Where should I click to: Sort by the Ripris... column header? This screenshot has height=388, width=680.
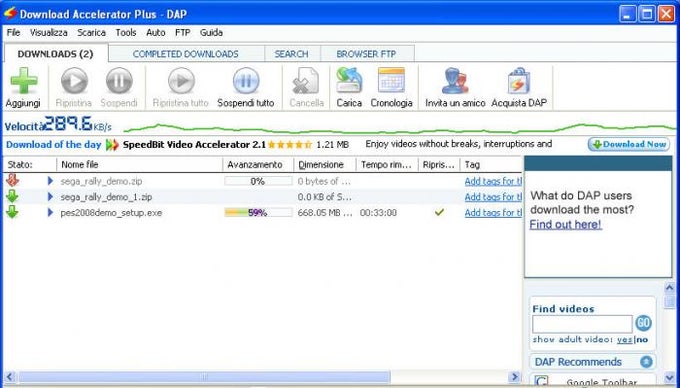tap(439, 165)
